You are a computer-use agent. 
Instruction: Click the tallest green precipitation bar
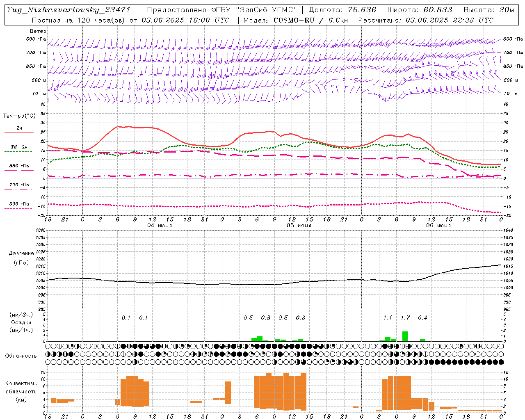point(405,336)
